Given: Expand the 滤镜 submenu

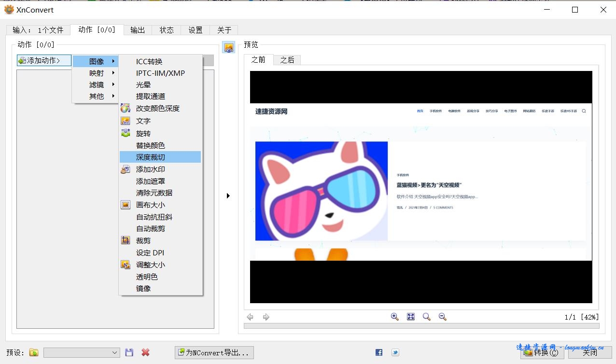Looking at the screenshot, I should coord(96,84).
